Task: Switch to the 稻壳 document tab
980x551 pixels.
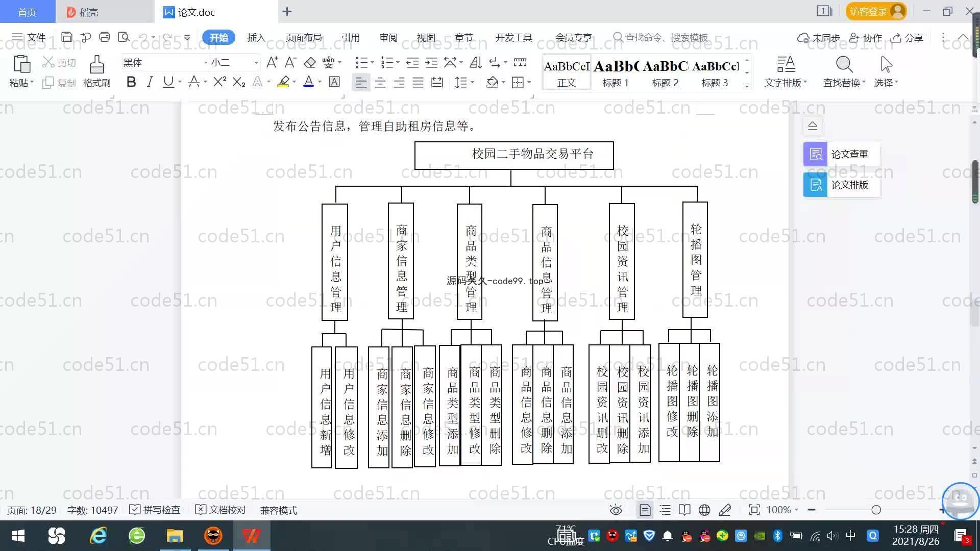Action: click(105, 12)
